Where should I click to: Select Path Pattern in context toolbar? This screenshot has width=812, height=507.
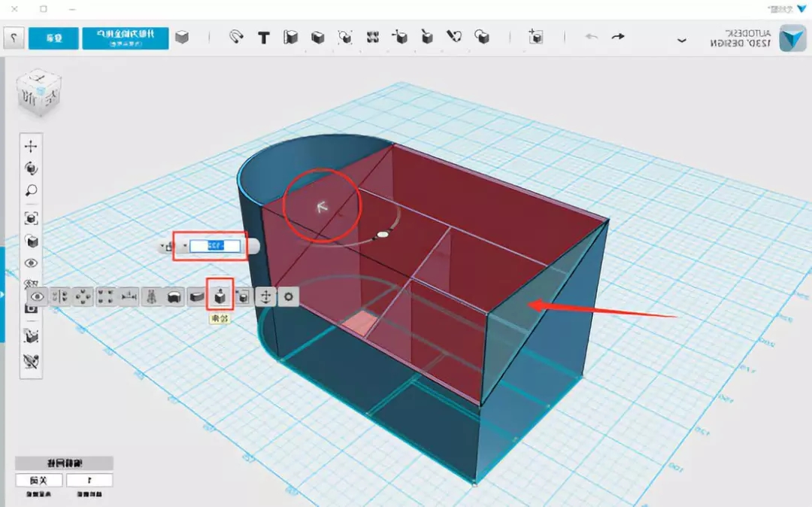pos(129,296)
